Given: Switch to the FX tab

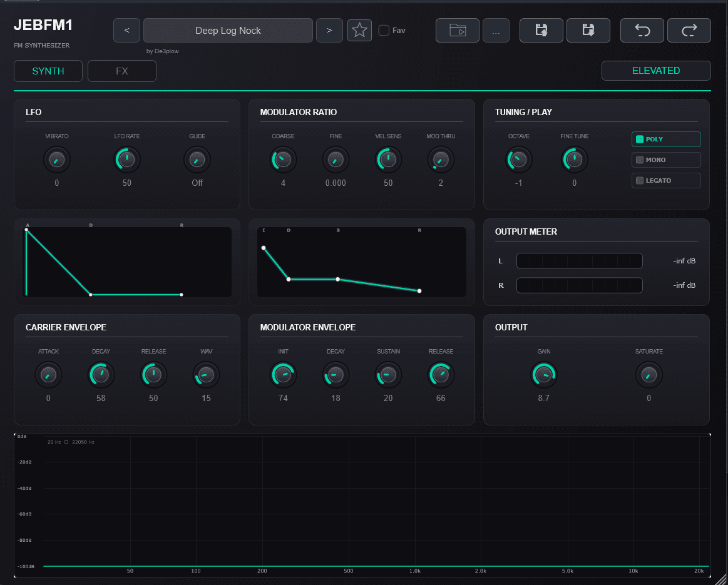Looking at the screenshot, I should pos(121,71).
